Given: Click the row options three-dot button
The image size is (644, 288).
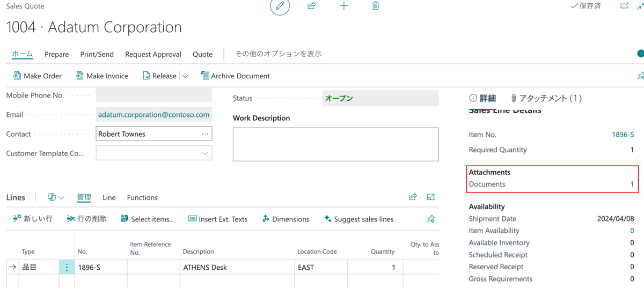Looking at the screenshot, I should pyautogui.click(x=67, y=267).
